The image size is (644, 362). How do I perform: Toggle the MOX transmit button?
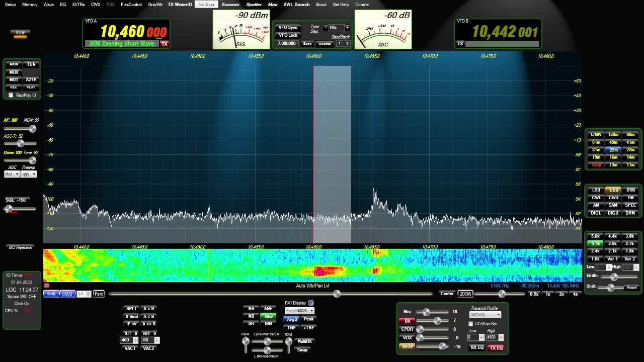(14, 72)
